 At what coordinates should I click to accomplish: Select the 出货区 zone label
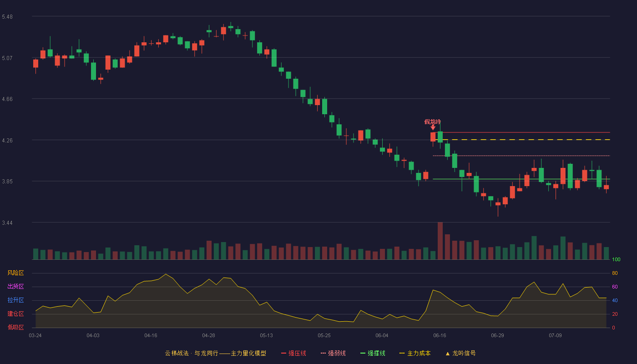click(15, 287)
